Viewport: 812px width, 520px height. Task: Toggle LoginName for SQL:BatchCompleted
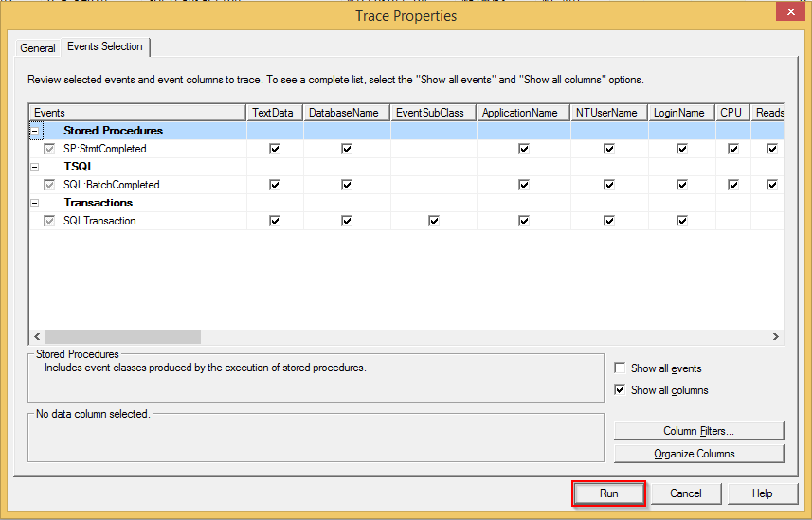click(x=682, y=185)
